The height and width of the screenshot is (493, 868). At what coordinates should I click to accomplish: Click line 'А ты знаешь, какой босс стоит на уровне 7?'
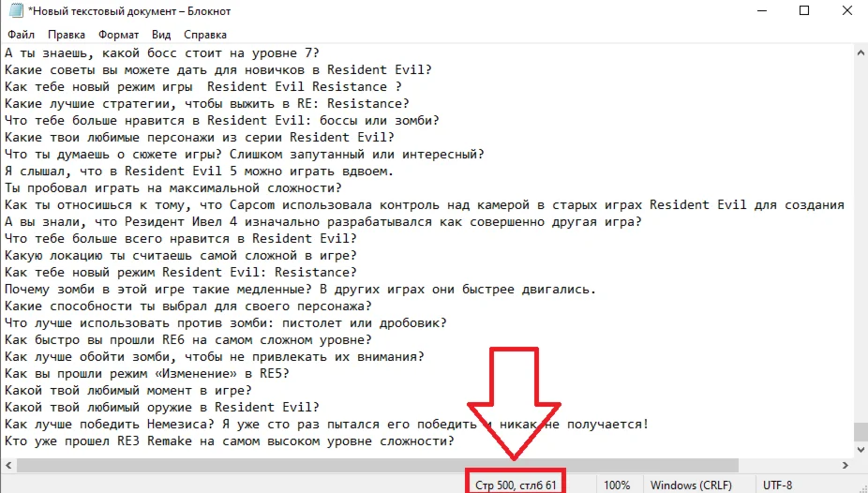tap(162, 53)
